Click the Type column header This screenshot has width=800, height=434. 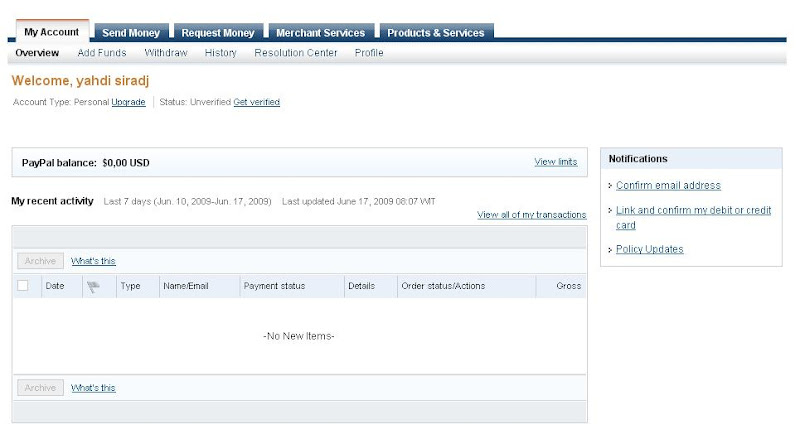[130, 286]
